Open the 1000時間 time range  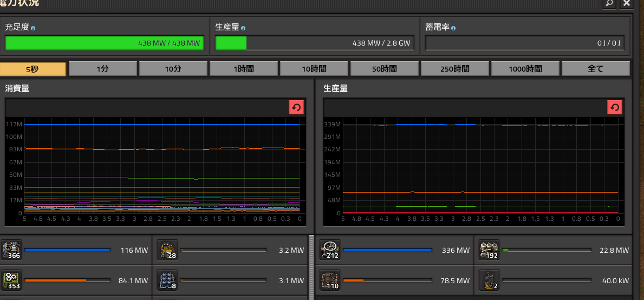pyautogui.click(x=525, y=69)
